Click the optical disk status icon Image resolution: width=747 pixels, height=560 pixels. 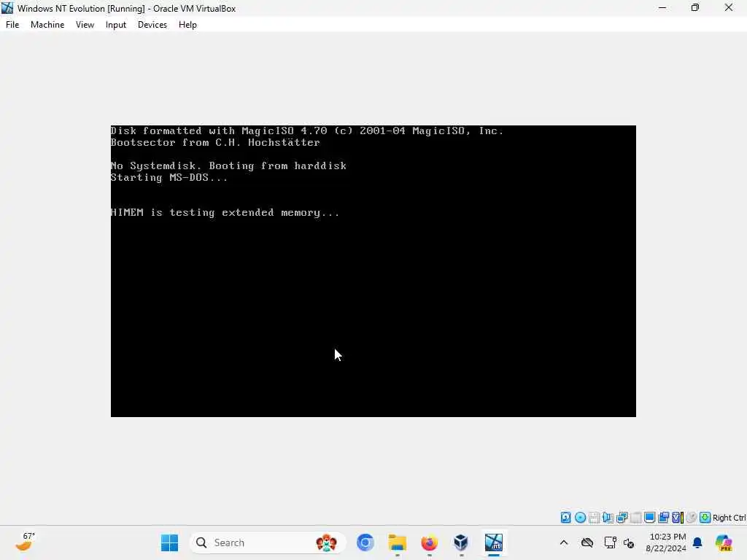point(580,518)
